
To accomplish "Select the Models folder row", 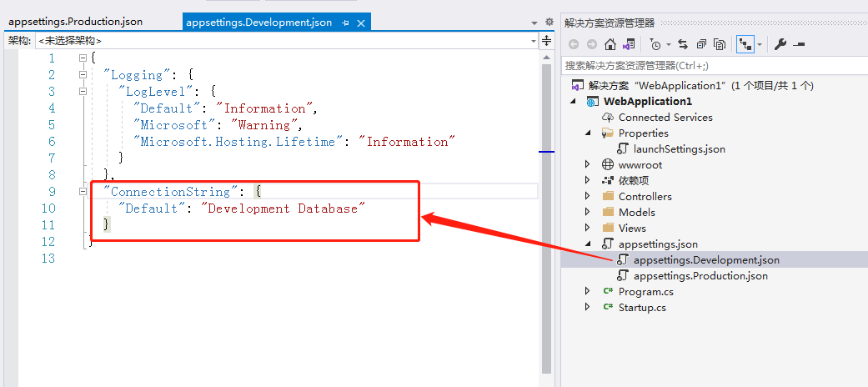I will 714,212.
